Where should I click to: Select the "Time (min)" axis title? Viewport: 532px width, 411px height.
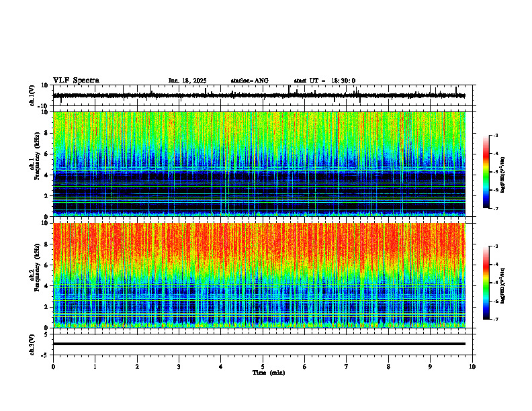(x=269, y=373)
